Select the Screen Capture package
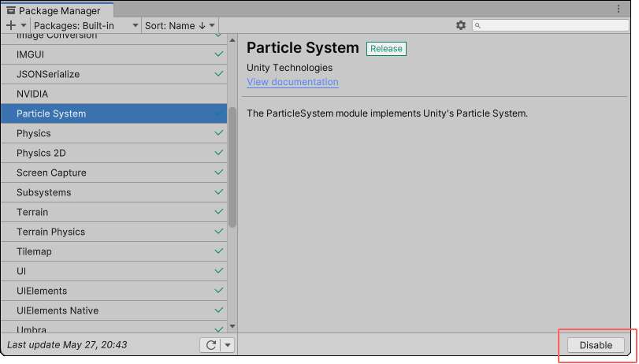 pos(113,173)
